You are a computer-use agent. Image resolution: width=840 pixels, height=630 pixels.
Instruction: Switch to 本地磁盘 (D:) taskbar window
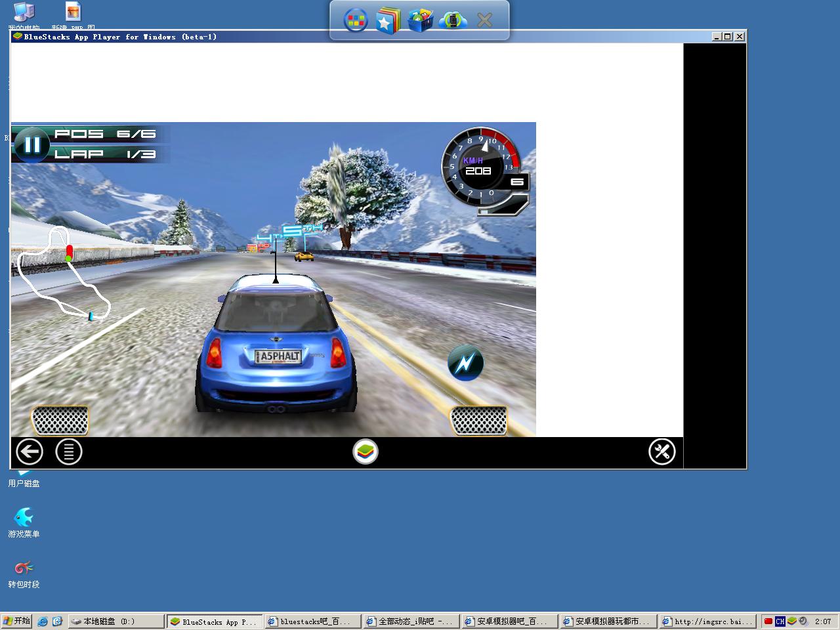tap(116, 621)
